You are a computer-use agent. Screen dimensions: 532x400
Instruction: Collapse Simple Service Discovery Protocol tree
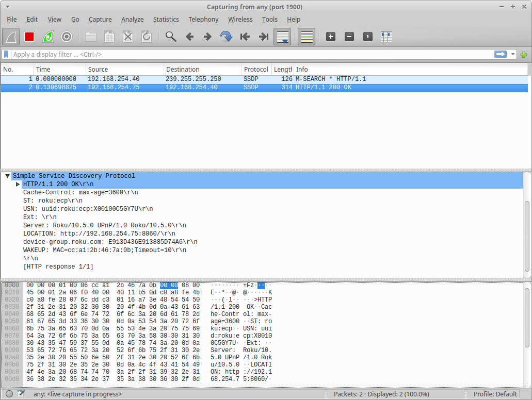coord(7,176)
